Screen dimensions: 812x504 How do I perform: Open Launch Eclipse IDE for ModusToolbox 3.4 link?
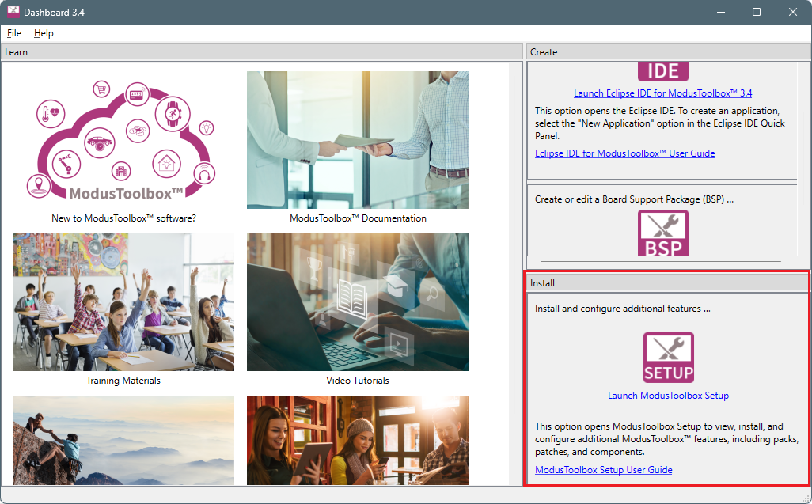pyautogui.click(x=663, y=93)
